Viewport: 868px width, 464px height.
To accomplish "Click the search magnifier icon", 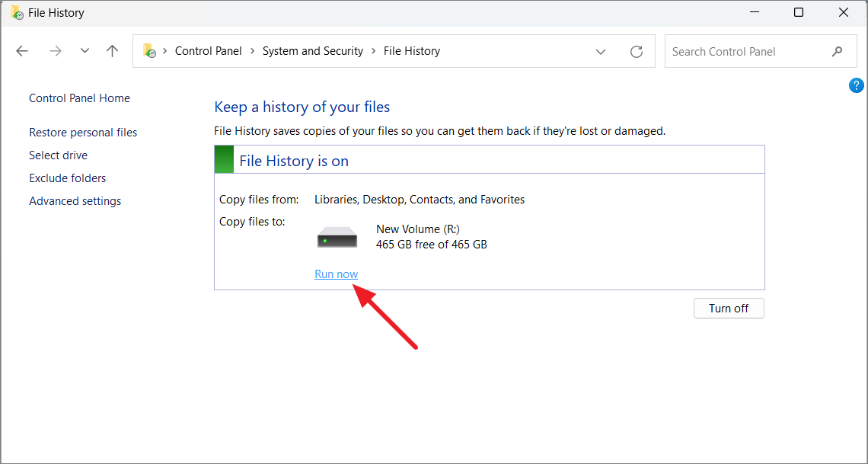I will click(837, 52).
